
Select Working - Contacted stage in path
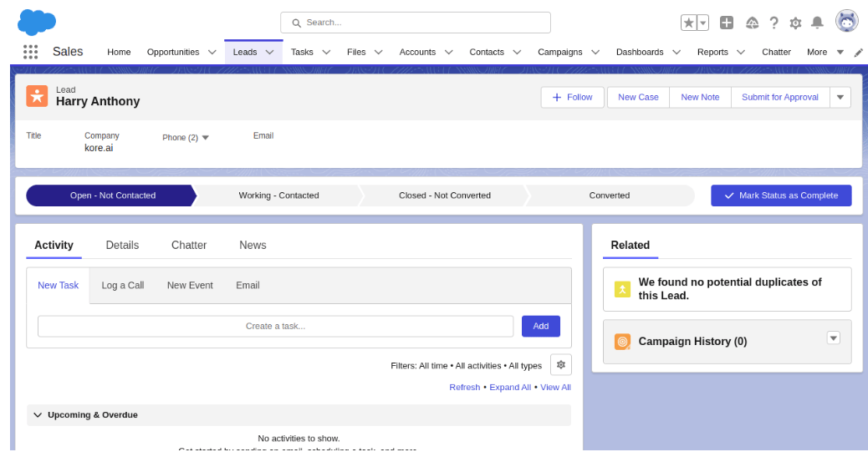(278, 195)
